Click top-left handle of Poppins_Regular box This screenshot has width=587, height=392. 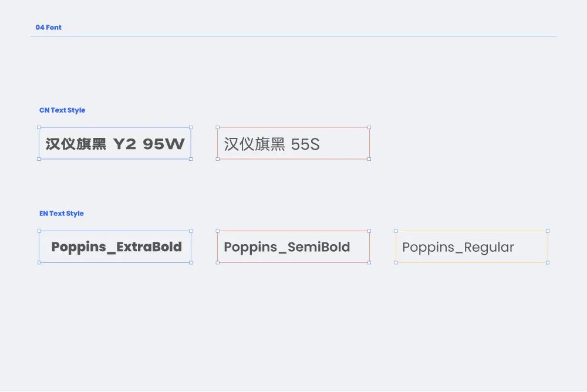pyautogui.click(x=396, y=231)
